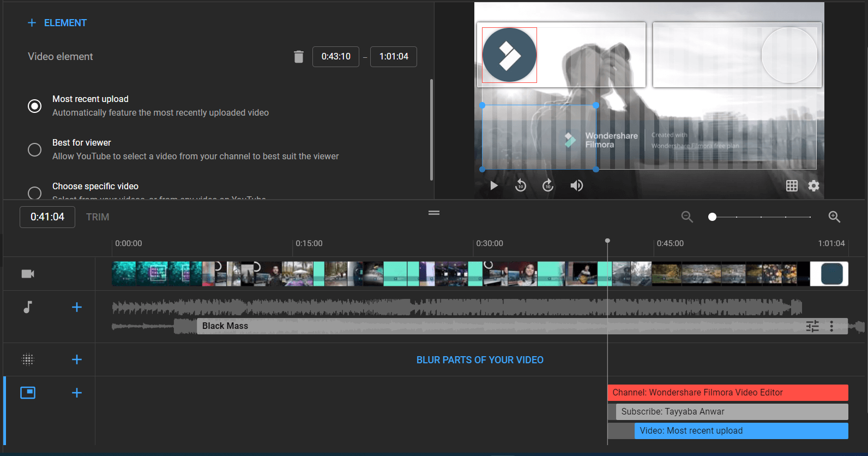Add an end screen element with plus icon
The image size is (868, 456).
pyautogui.click(x=77, y=393)
